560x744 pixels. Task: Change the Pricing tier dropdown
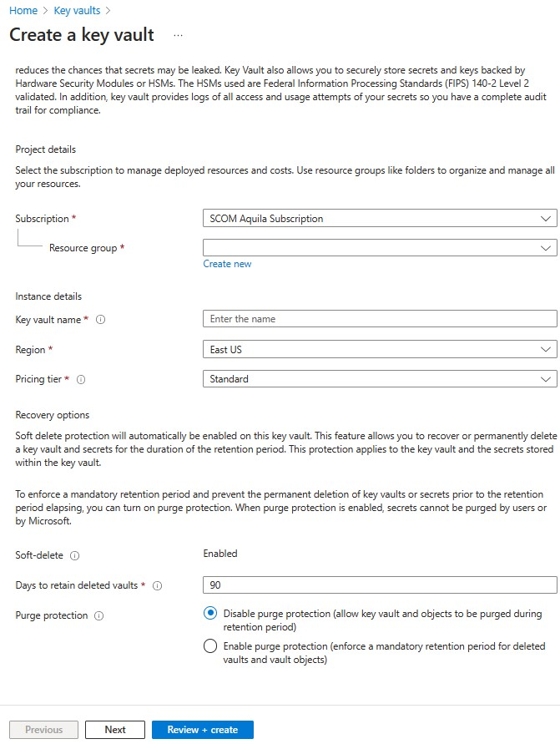[380, 378]
